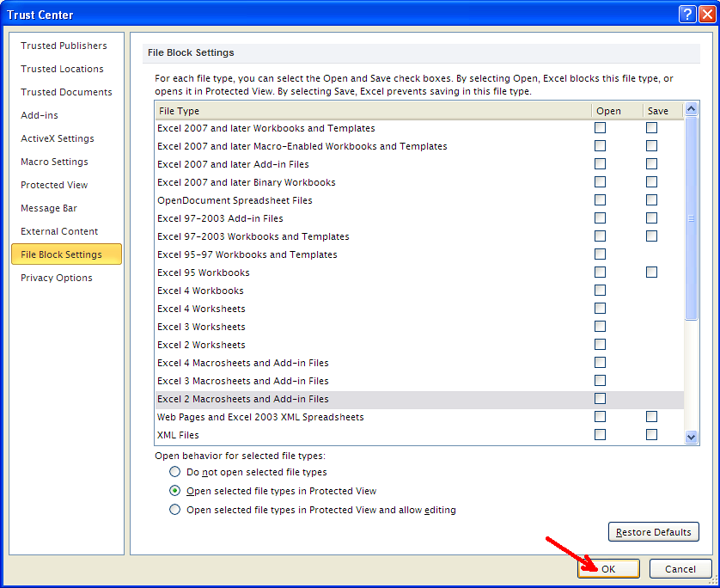The height and width of the screenshot is (588, 720).
Task: Select the XML Files row text
Action: click(x=178, y=435)
